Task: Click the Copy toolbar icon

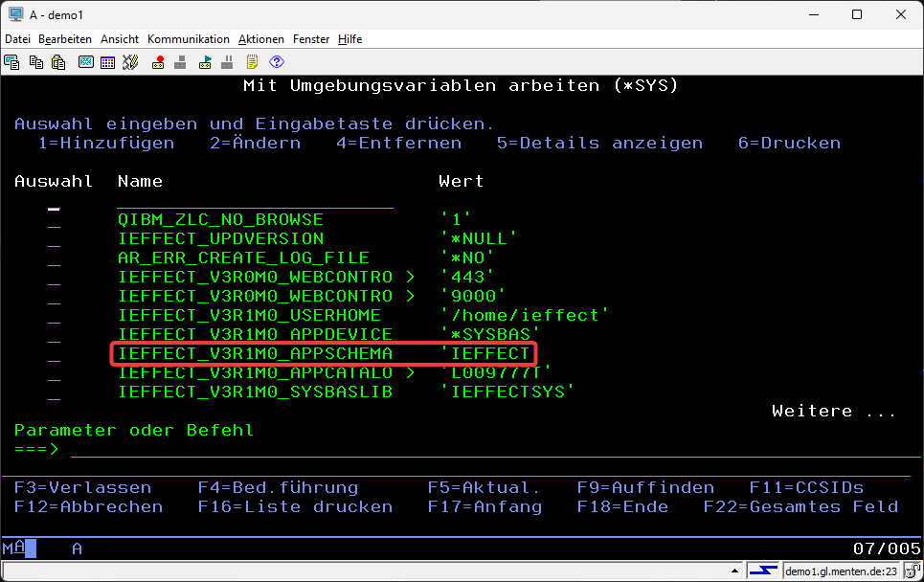Action: point(36,62)
